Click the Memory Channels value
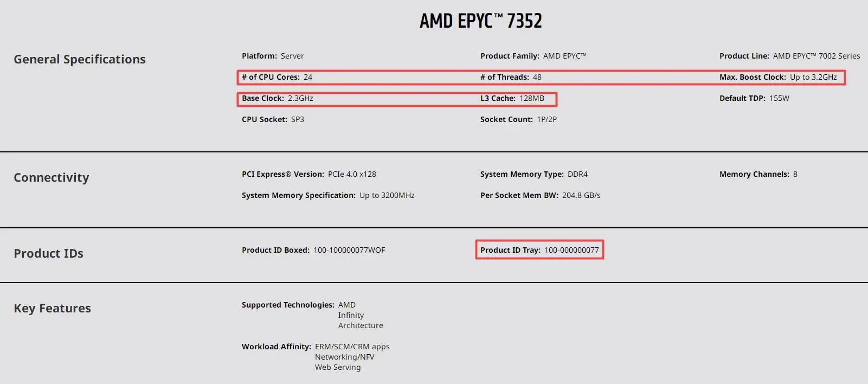 pos(795,174)
